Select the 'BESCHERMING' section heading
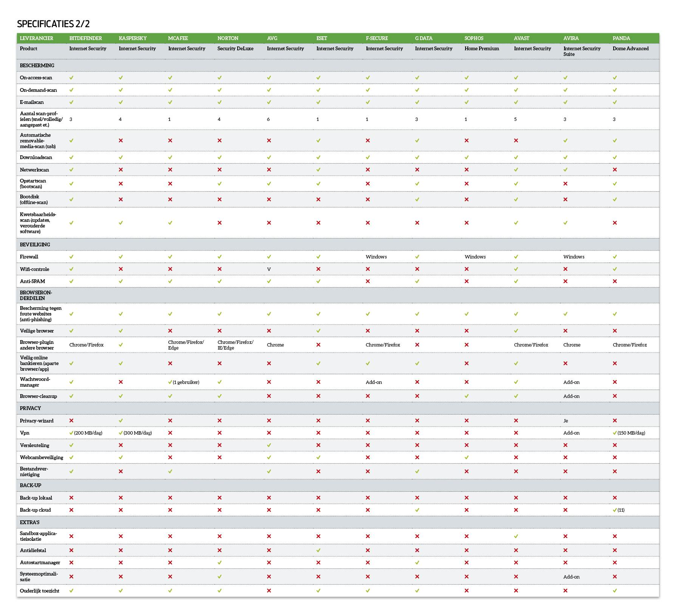 click(37, 65)
